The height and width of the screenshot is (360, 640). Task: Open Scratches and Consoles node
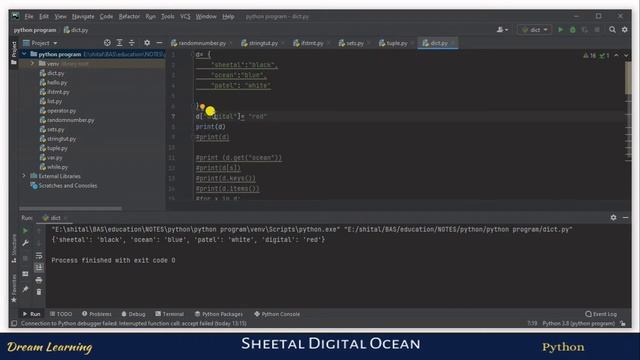pyautogui.click(x=64, y=185)
